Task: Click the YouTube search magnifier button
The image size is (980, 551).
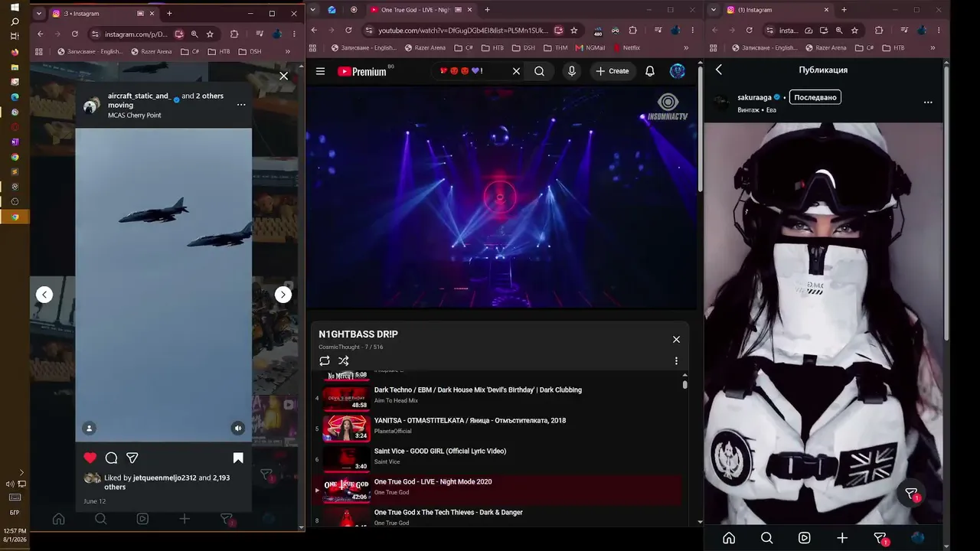Action: (x=540, y=71)
